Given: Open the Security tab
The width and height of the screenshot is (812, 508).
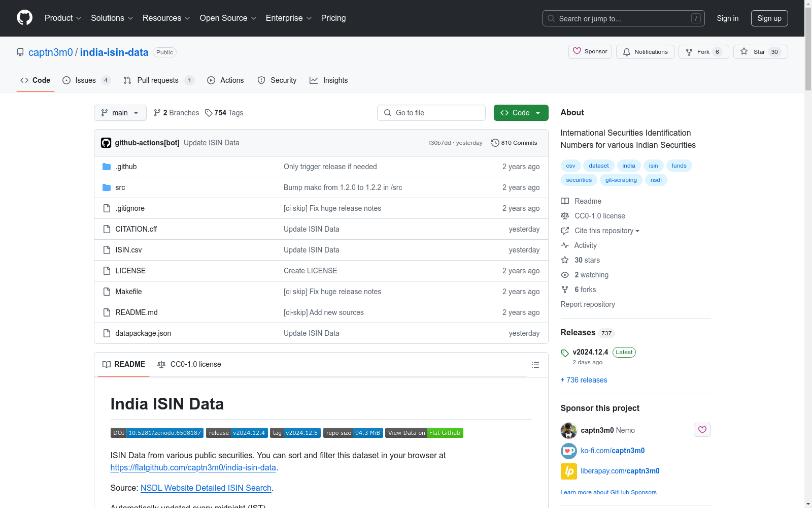Looking at the screenshot, I should 277,80.
